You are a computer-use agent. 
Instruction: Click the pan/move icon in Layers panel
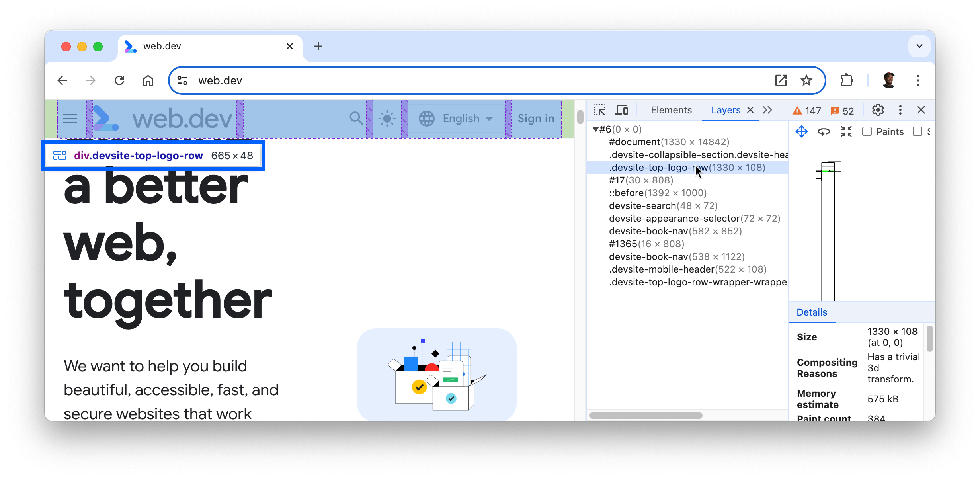[x=802, y=131]
